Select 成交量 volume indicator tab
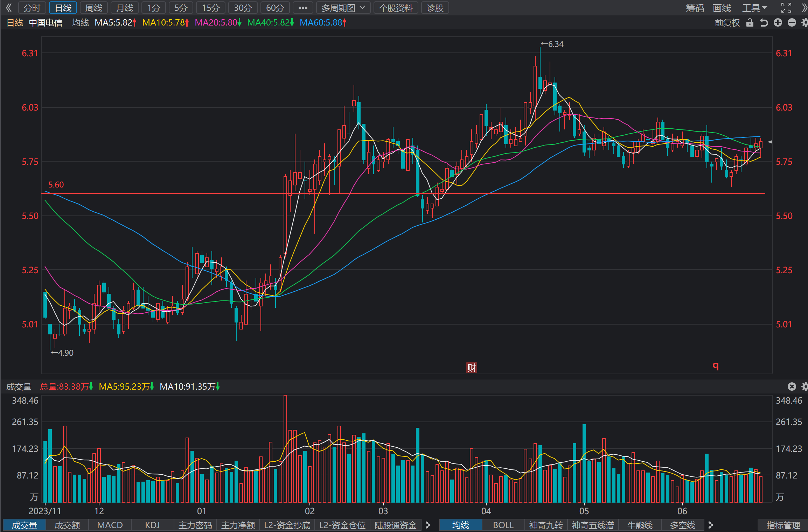 [24, 525]
